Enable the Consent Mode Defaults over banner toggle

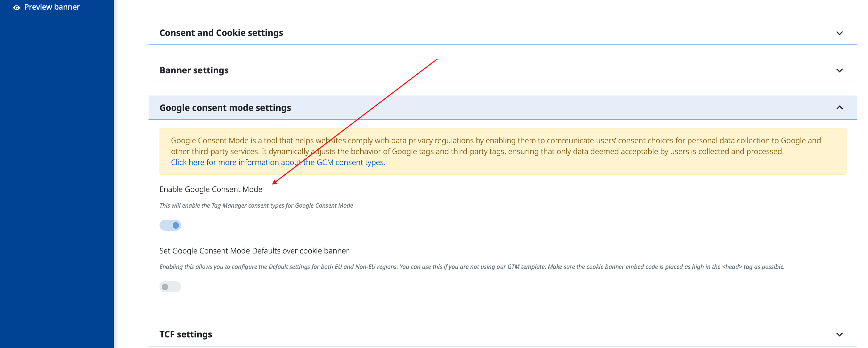(170, 286)
